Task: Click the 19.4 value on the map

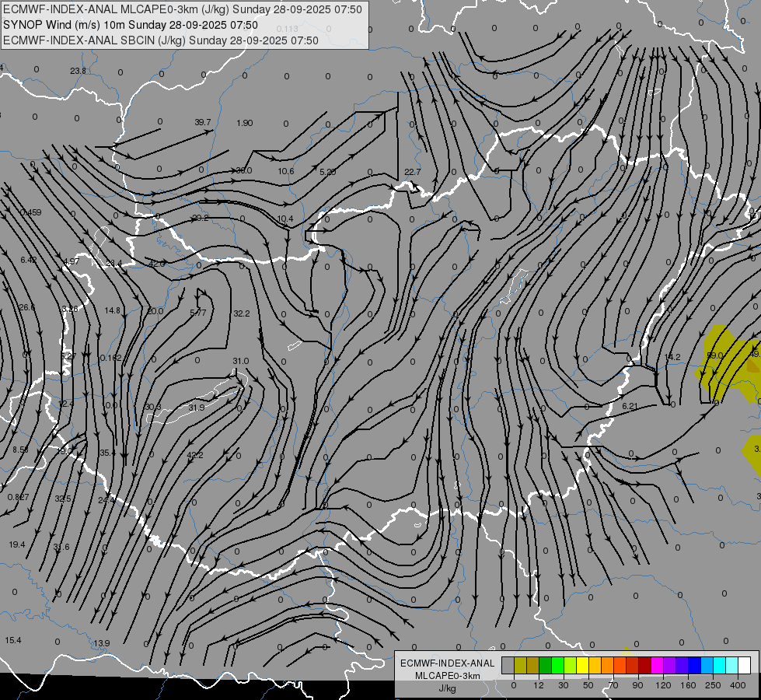Action: coord(17,544)
